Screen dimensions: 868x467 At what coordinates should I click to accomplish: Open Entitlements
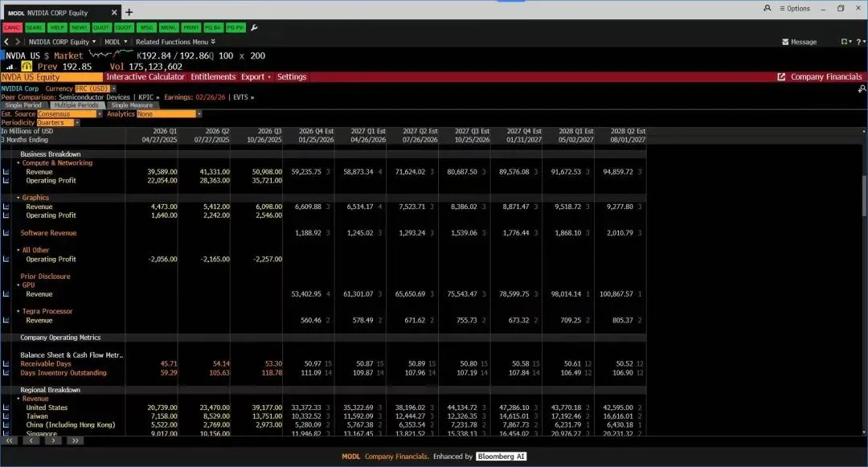[x=213, y=77]
